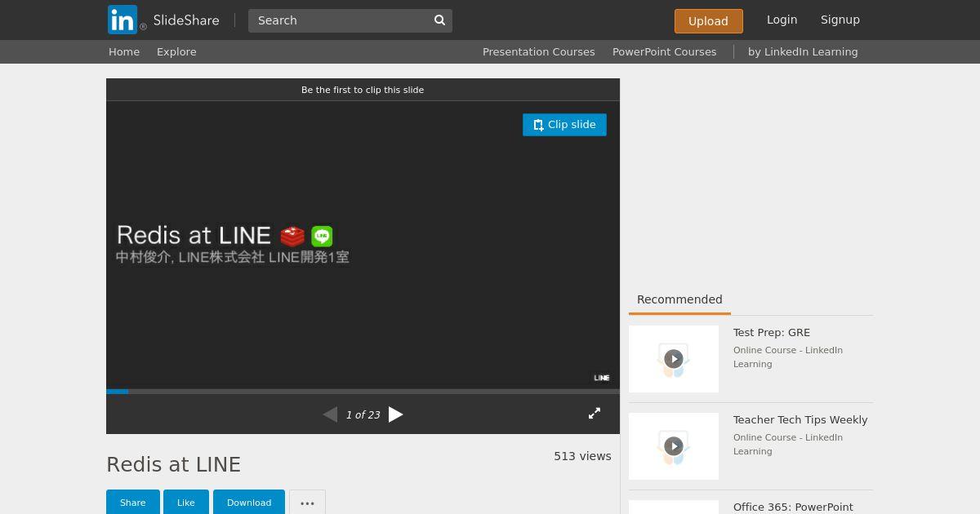Viewport: 980px width, 514px height.
Task: Click the search magnifier icon
Action: (x=439, y=20)
